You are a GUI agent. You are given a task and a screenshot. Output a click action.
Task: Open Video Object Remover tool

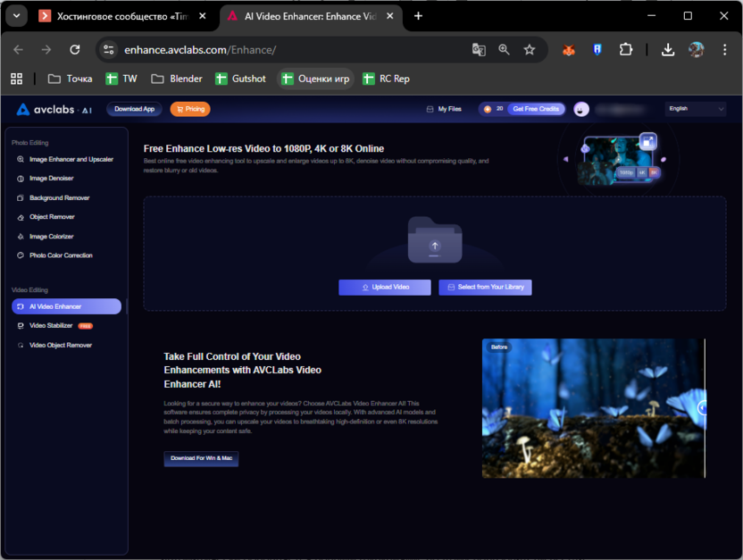(x=60, y=345)
